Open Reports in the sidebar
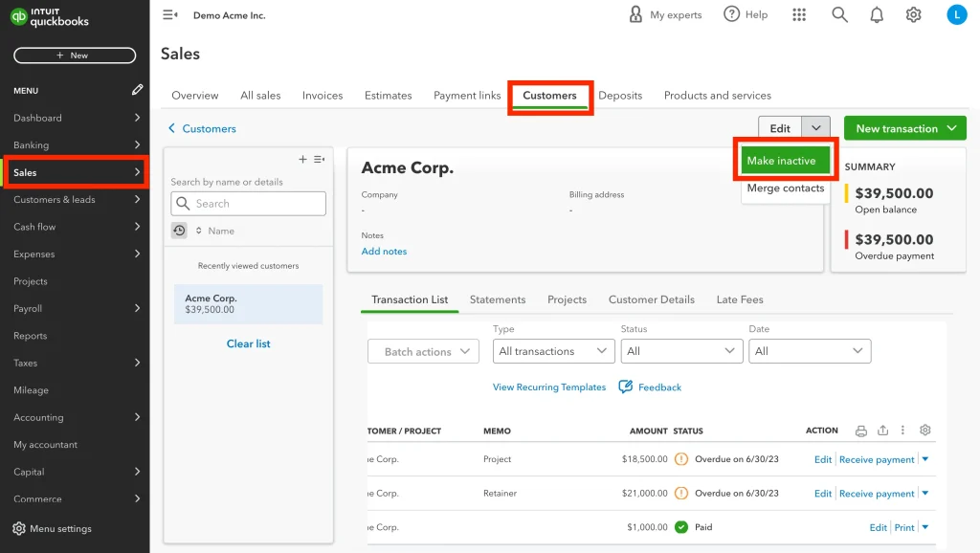Screen dimensions: 980x553 (30, 336)
